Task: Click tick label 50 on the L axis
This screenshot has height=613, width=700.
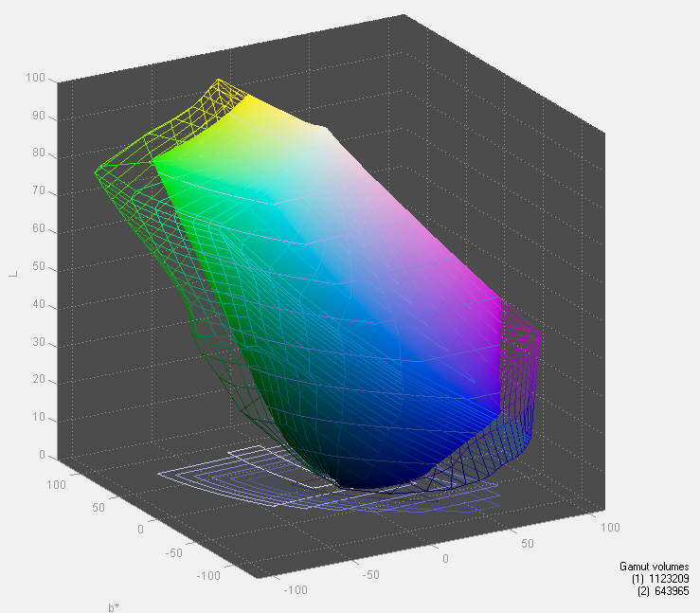Action: (x=39, y=266)
